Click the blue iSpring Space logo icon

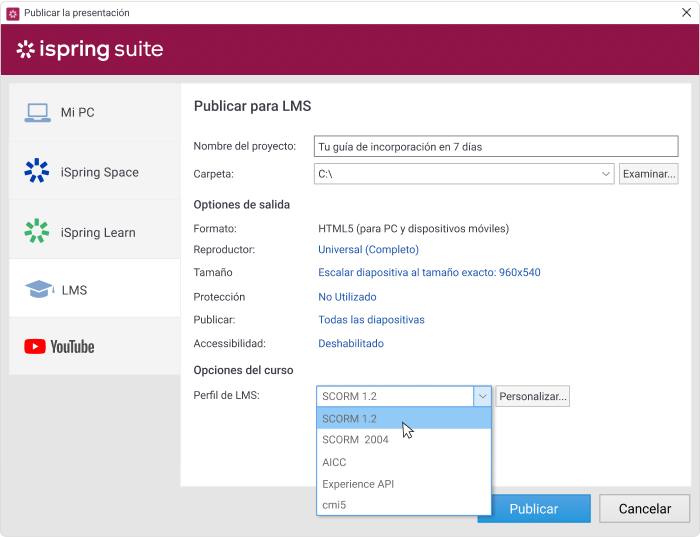tap(37, 171)
